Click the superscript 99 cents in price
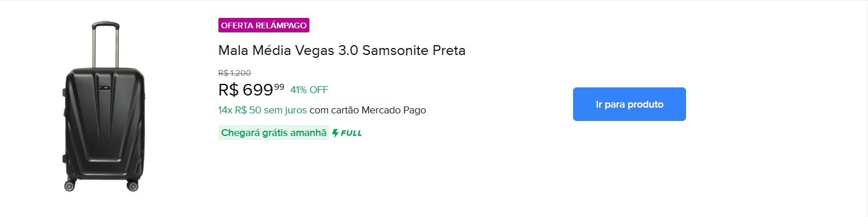 [279, 87]
